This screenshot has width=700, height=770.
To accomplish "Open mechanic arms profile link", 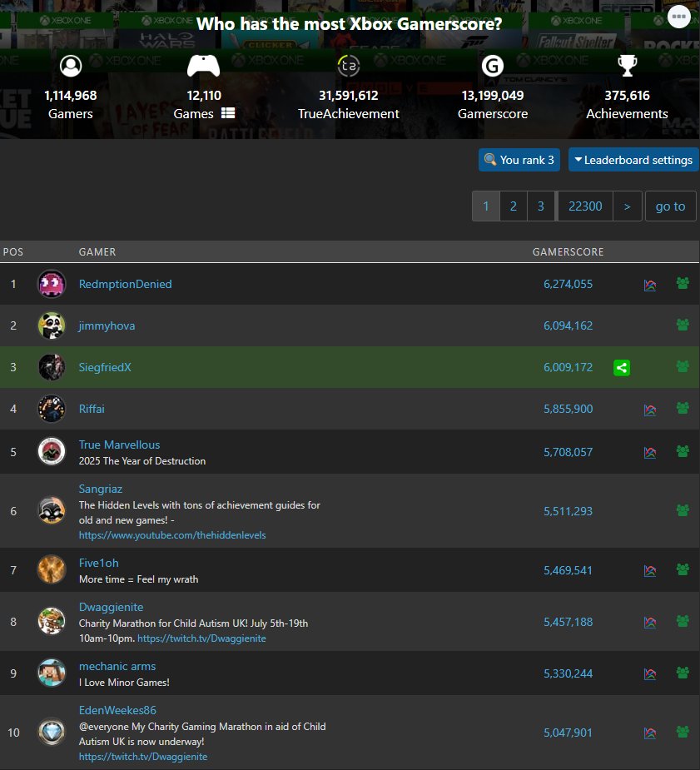I will (117, 667).
